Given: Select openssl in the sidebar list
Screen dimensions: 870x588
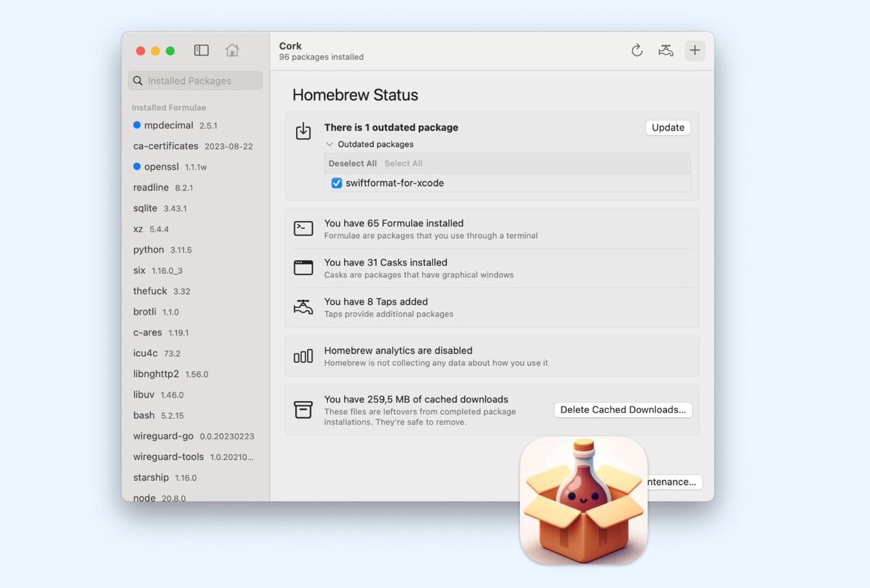Looking at the screenshot, I should 161,167.
